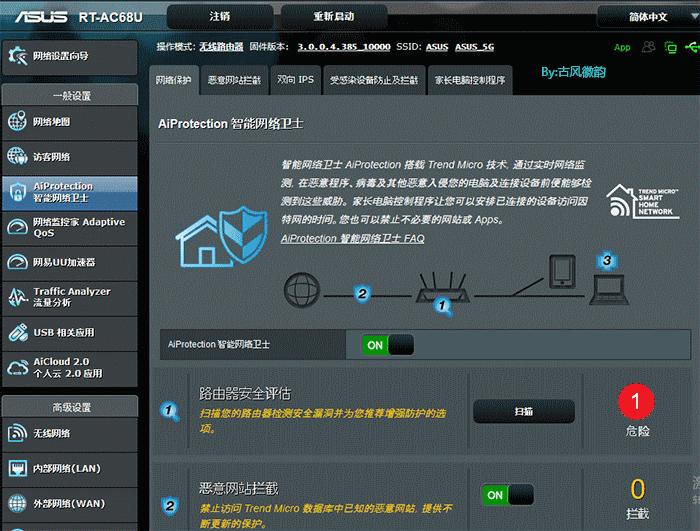This screenshot has width=700, height=531.
Task: Toggle the AiProtection ON switch
Action: (x=388, y=345)
